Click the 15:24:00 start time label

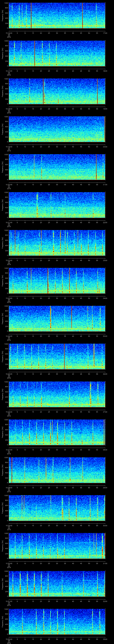click(x=9, y=336)
